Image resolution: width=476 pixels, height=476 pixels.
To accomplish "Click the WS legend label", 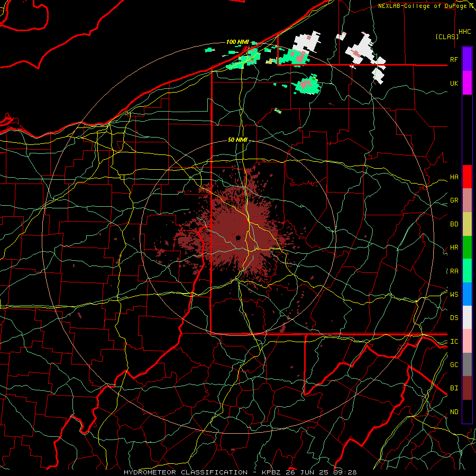I will (x=454, y=294).
